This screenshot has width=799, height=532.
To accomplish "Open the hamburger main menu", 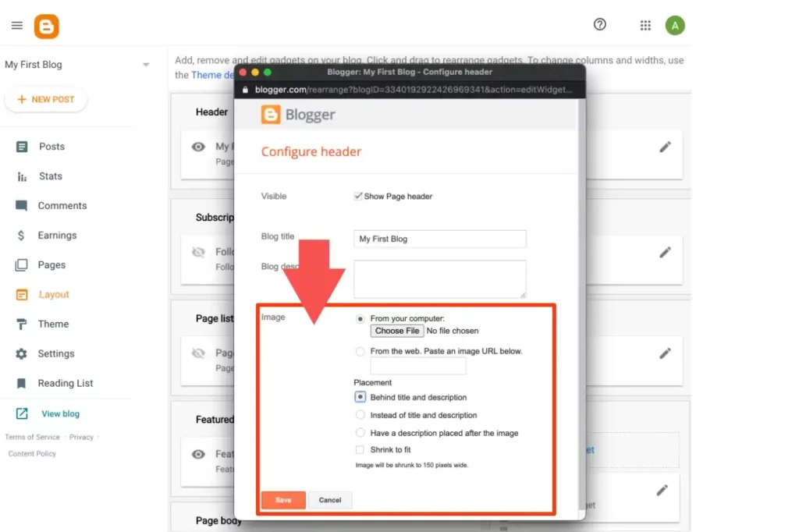I will (17, 26).
